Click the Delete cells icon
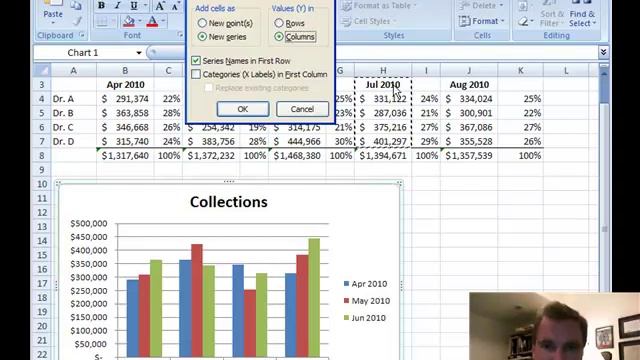This screenshot has height=360, width=640. [464, 5]
